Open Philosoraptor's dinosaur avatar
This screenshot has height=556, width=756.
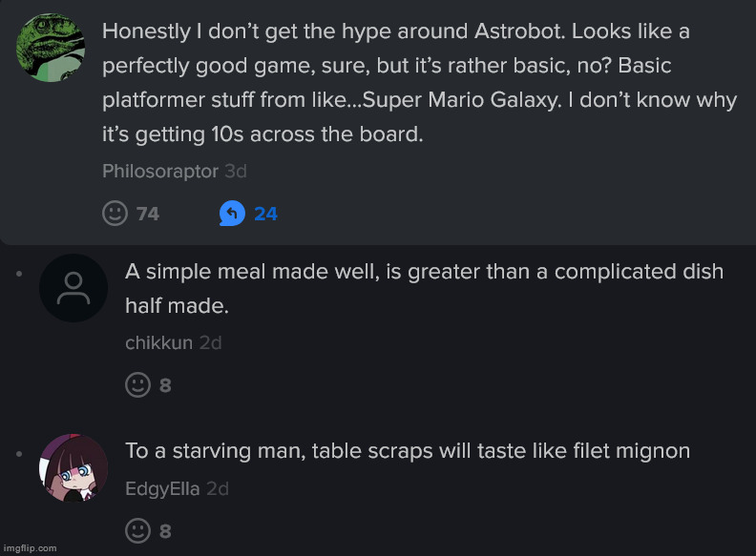52,48
